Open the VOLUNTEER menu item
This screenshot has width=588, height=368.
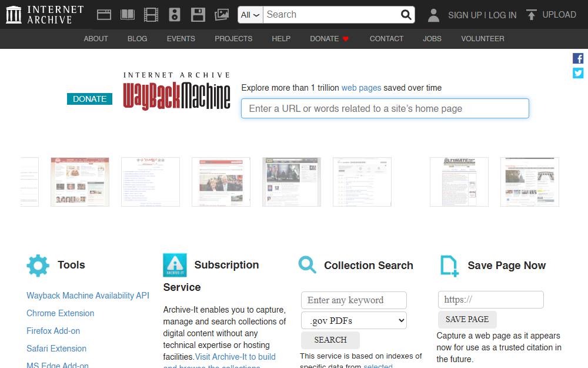click(483, 39)
